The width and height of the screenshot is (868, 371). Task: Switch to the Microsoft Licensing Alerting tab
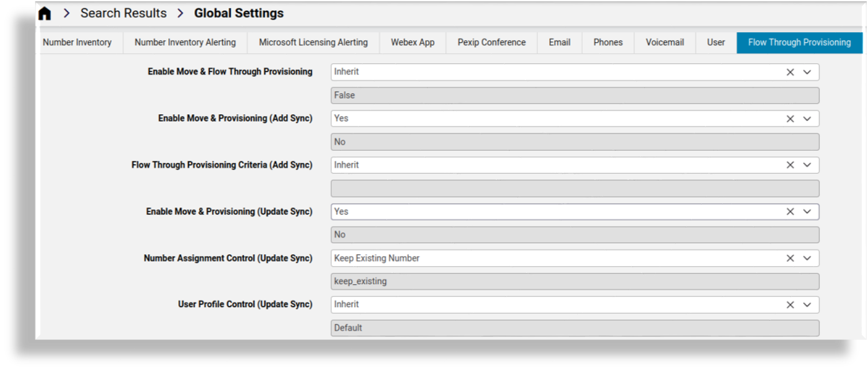313,42
